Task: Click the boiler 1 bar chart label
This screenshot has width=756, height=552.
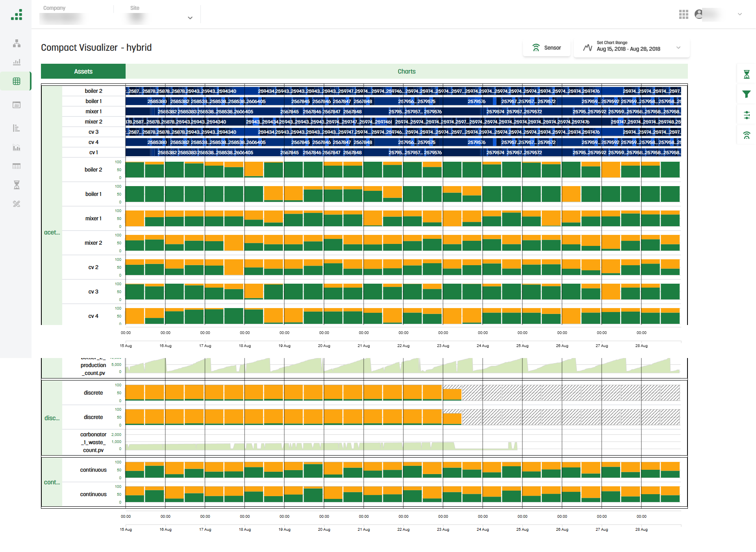Action: coord(93,194)
